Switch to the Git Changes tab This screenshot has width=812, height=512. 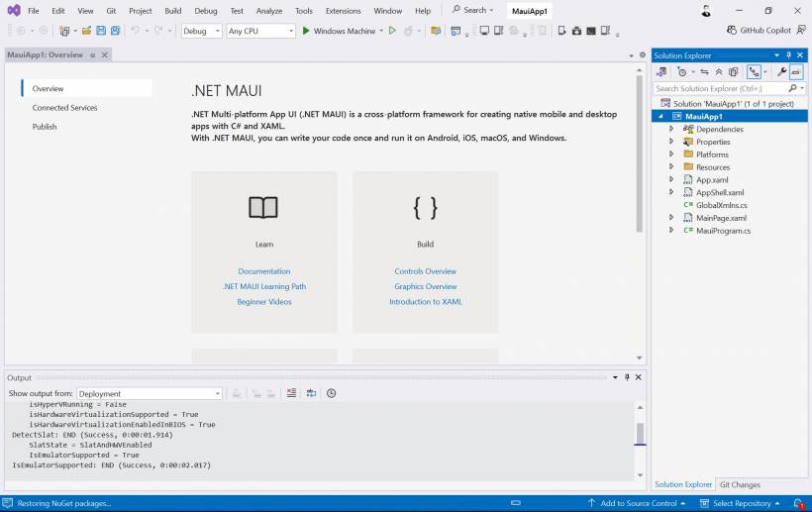point(739,484)
